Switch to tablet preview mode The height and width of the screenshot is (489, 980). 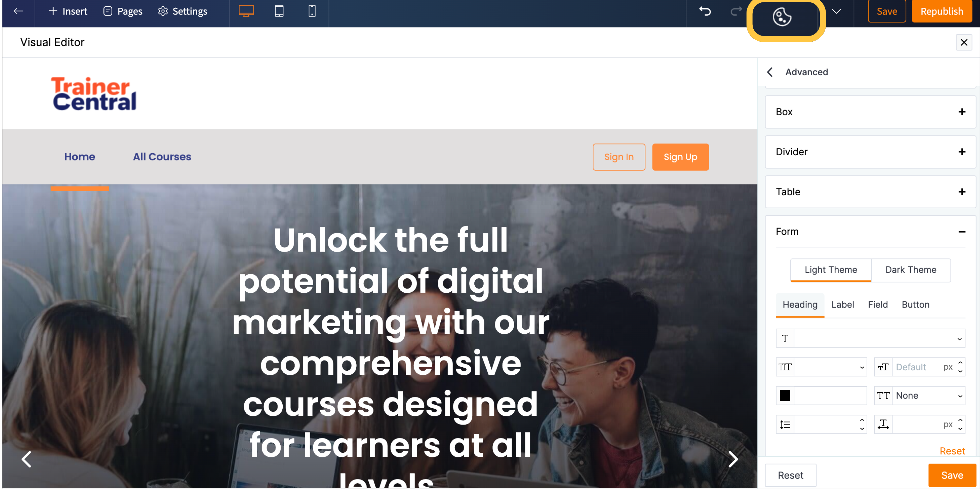click(279, 11)
